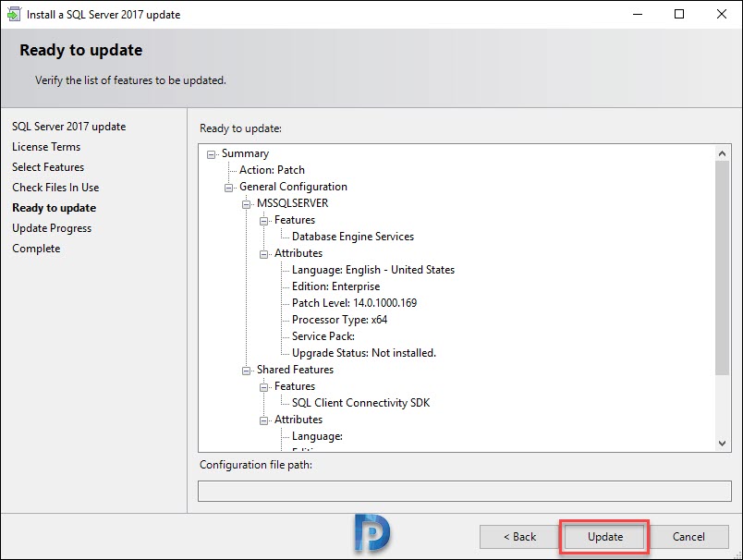Select the Summary tree item
This screenshot has height=560, width=743.
point(245,153)
